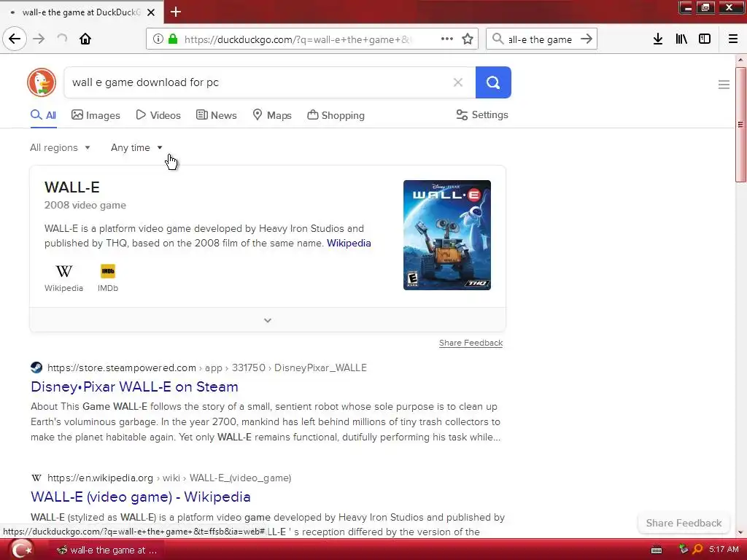Select the All results tab
This screenshot has height=560, width=747.
pos(43,114)
